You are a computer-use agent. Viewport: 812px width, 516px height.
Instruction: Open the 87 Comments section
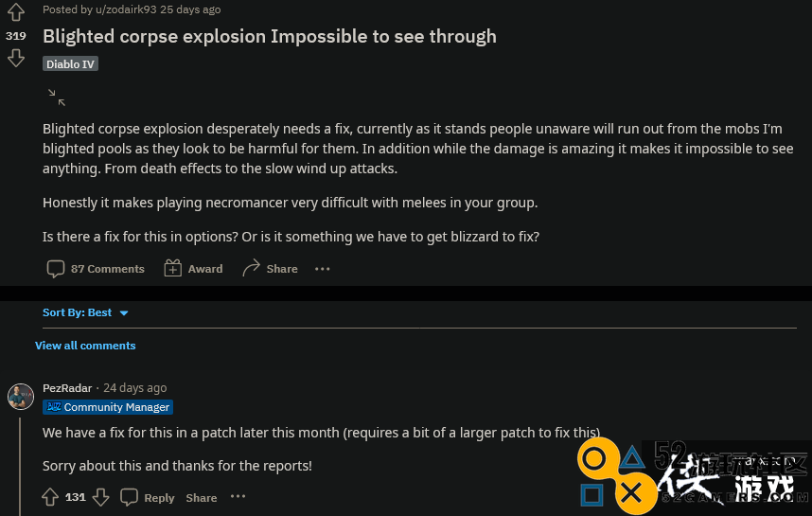click(x=96, y=269)
